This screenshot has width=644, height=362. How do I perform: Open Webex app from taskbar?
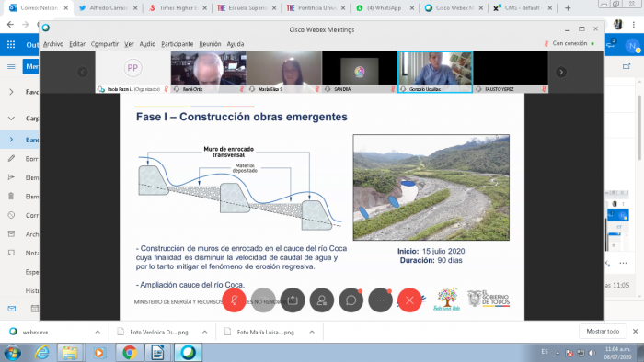pos(188,353)
